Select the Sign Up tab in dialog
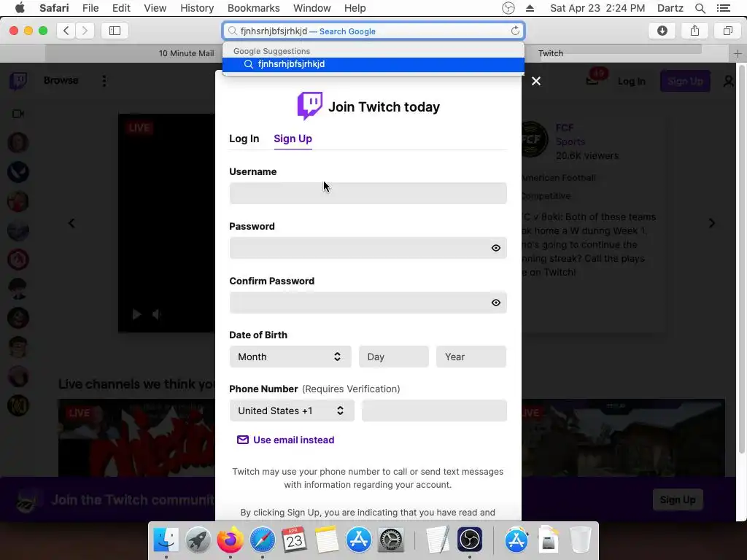This screenshot has height=560, width=747. tap(293, 139)
